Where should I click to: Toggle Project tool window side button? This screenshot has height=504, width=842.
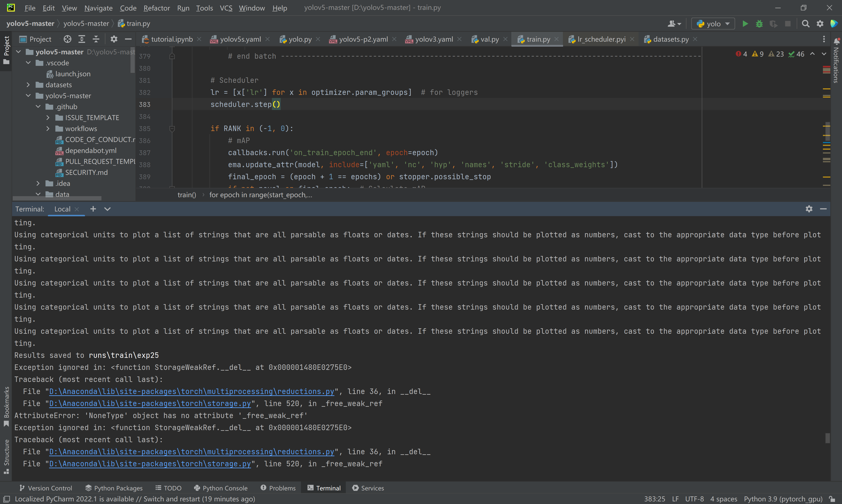(x=6, y=50)
